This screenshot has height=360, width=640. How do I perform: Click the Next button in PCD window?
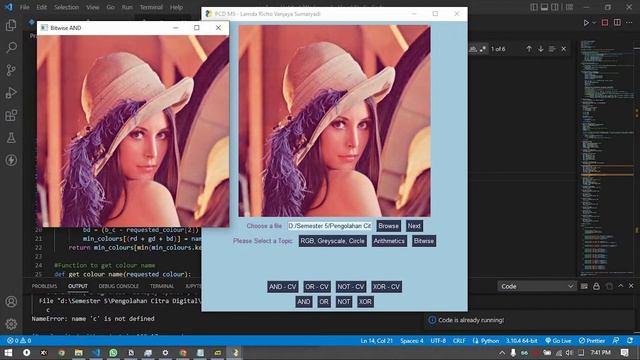tap(414, 226)
